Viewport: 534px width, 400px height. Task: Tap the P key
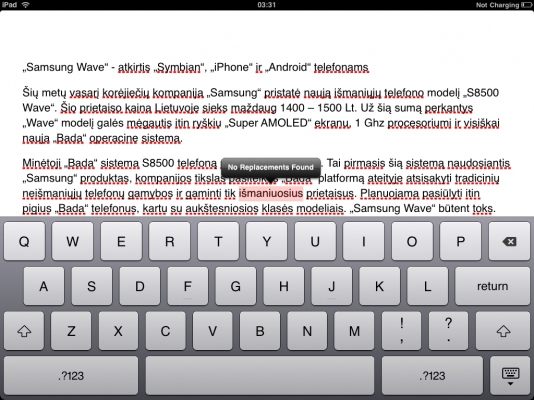tap(460, 241)
